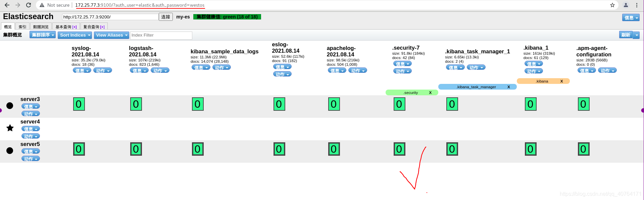Select apachelog-2021.08.14 shard 0 on server5
This screenshot has height=200, width=644.
[x=334, y=149]
